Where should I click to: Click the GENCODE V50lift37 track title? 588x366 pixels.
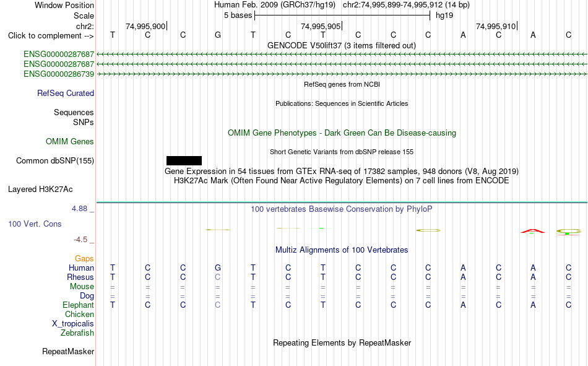point(342,45)
